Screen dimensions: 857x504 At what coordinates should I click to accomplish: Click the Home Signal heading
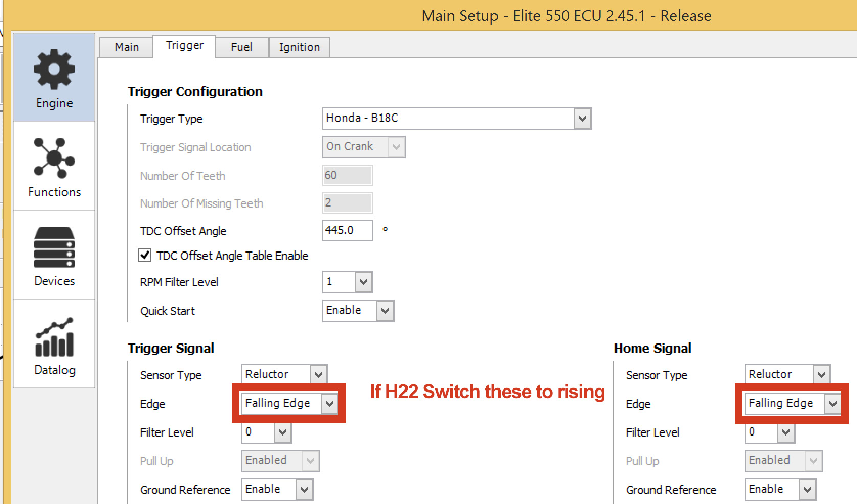coord(652,348)
